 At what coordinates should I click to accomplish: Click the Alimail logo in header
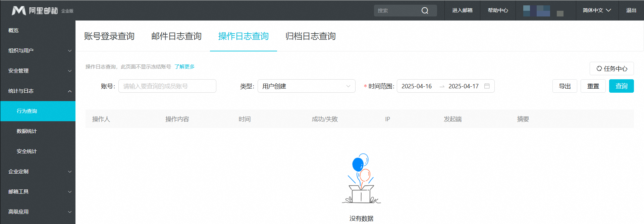[x=35, y=11]
